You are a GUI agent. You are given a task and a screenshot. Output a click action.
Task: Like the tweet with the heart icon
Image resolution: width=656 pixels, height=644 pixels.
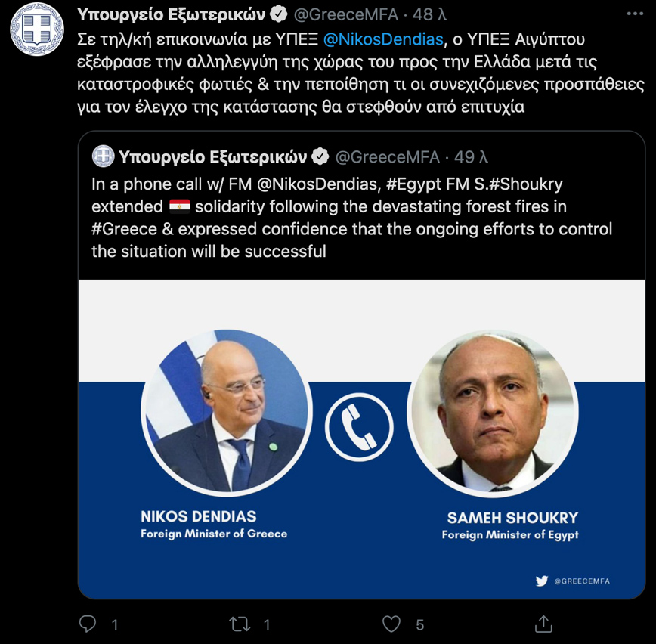(391, 624)
